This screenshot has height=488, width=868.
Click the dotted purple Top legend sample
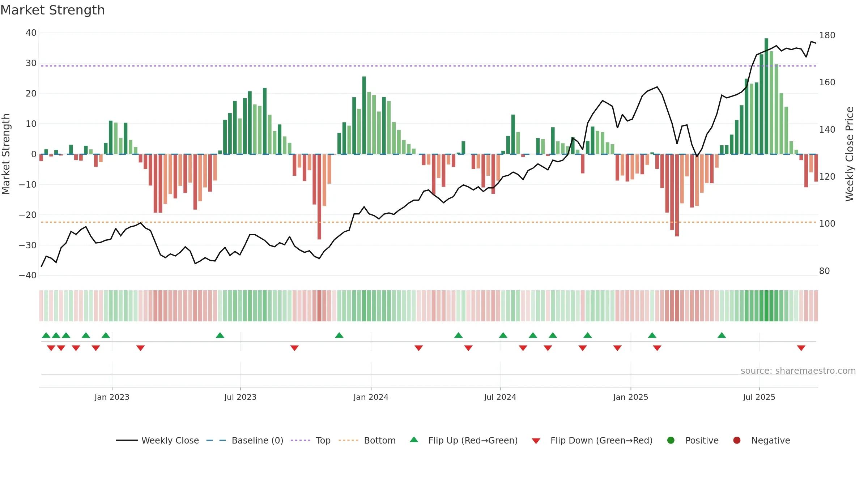(x=301, y=440)
